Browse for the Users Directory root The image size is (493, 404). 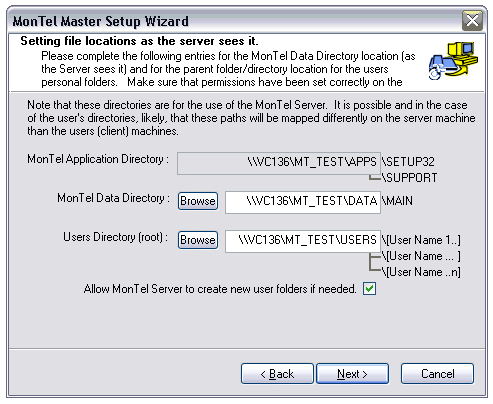tap(198, 240)
